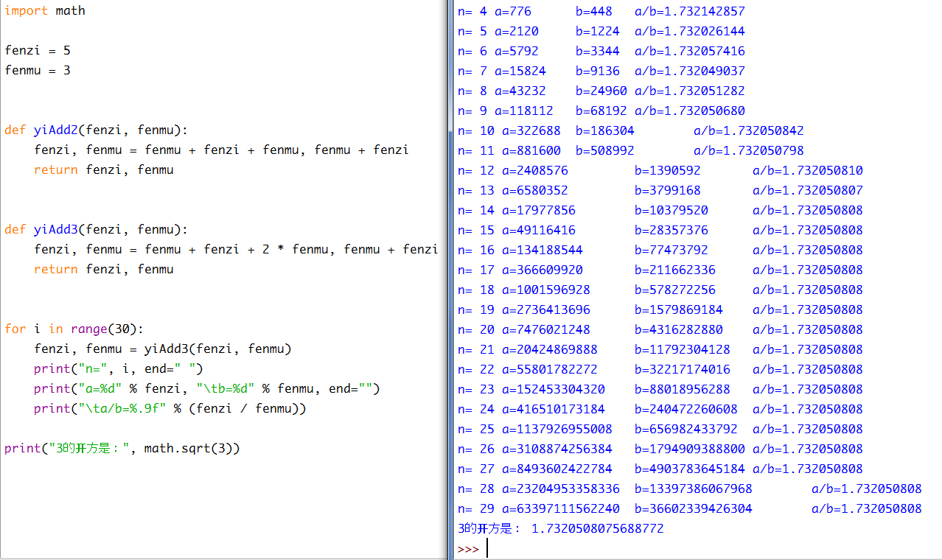The image size is (942, 560).
Task: Click the print statement with a/b=%.9f format
Action: pos(170,408)
